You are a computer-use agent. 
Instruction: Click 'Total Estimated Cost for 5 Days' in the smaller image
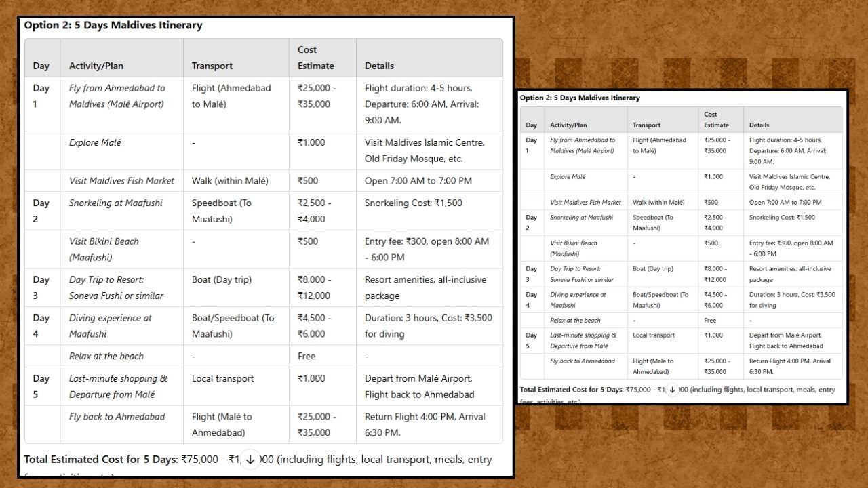click(x=572, y=390)
